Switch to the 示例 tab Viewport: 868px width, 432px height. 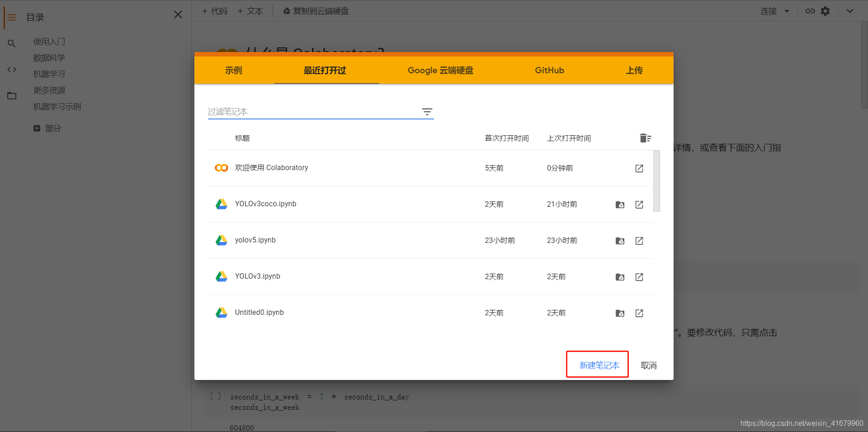[x=234, y=70]
